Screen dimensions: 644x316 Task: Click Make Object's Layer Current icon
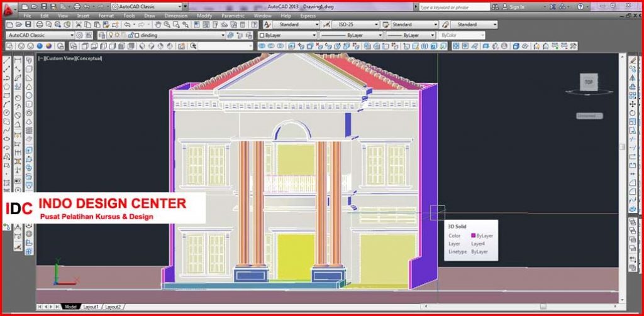(x=230, y=35)
